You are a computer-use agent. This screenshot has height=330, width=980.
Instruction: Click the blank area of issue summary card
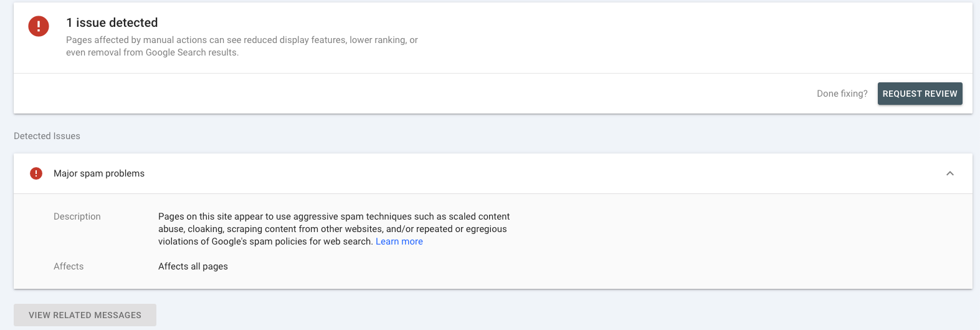pyautogui.click(x=685, y=37)
